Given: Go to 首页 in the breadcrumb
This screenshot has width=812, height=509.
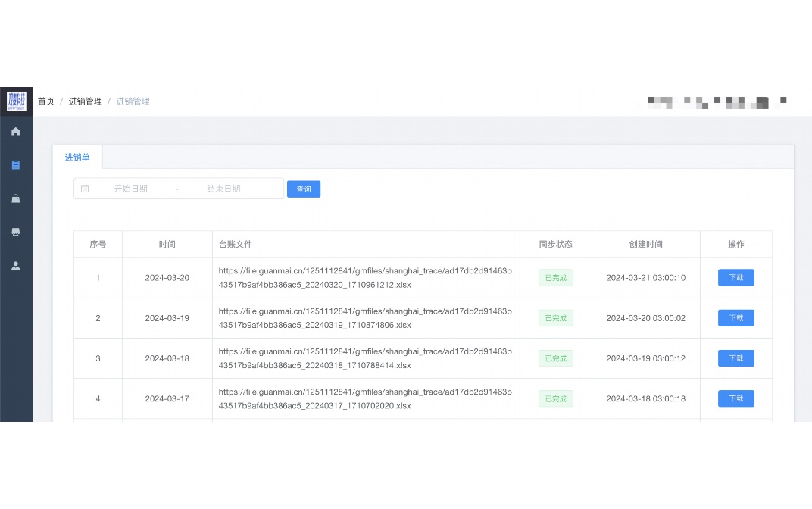Looking at the screenshot, I should (x=46, y=101).
